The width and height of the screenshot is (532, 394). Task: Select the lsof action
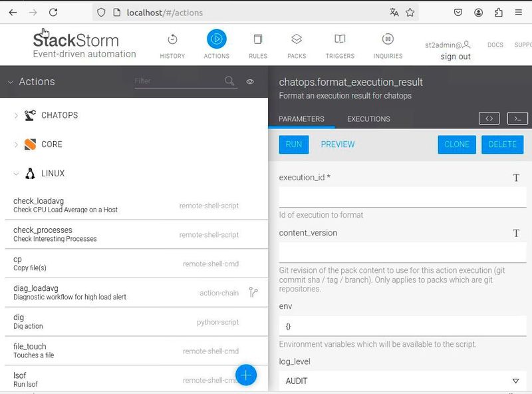(x=136, y=380)
